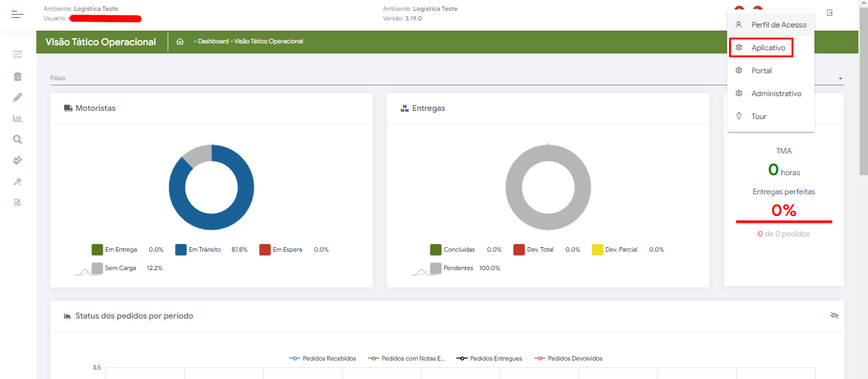This screenshot has height=379, width=868.
Task: Expand the Filiais dropdown arrow
Action: [x=841, y=78]
